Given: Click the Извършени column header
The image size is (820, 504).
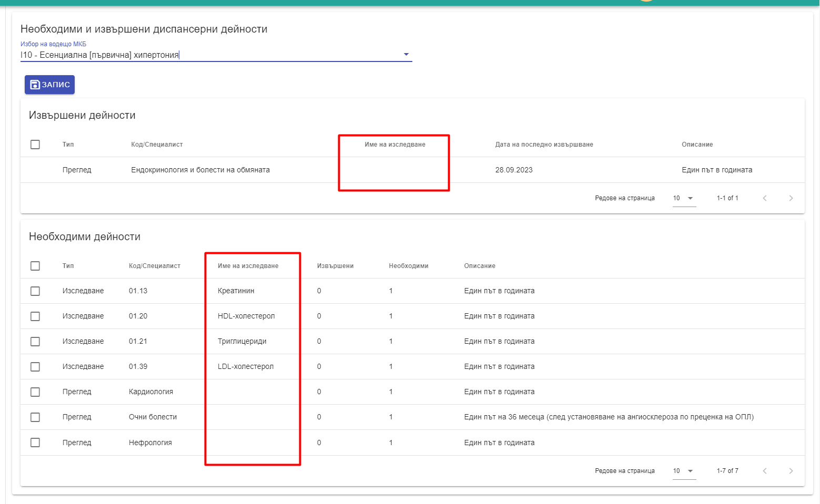Looking at the screenshot, I should [x=335, y=266].
